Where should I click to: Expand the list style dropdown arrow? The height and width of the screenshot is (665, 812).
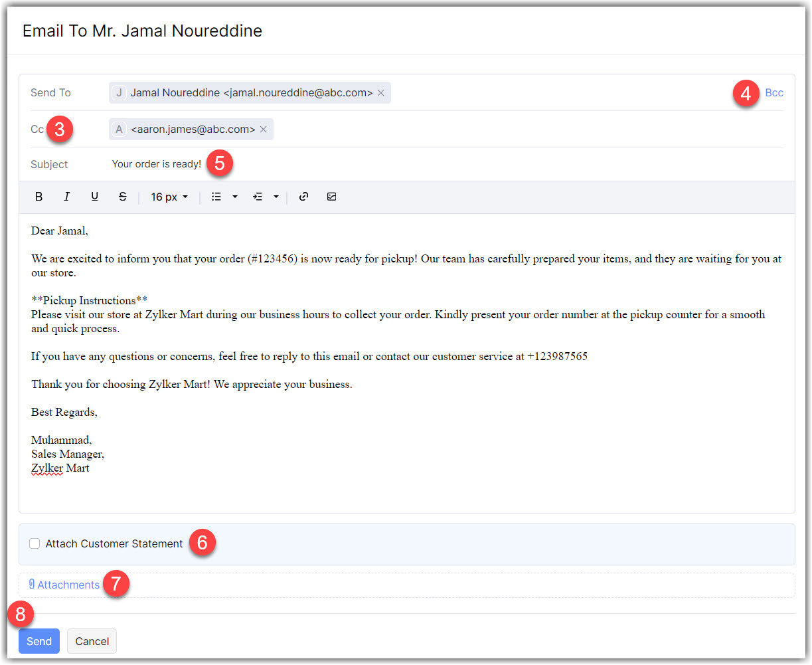[x=235, y=197]
